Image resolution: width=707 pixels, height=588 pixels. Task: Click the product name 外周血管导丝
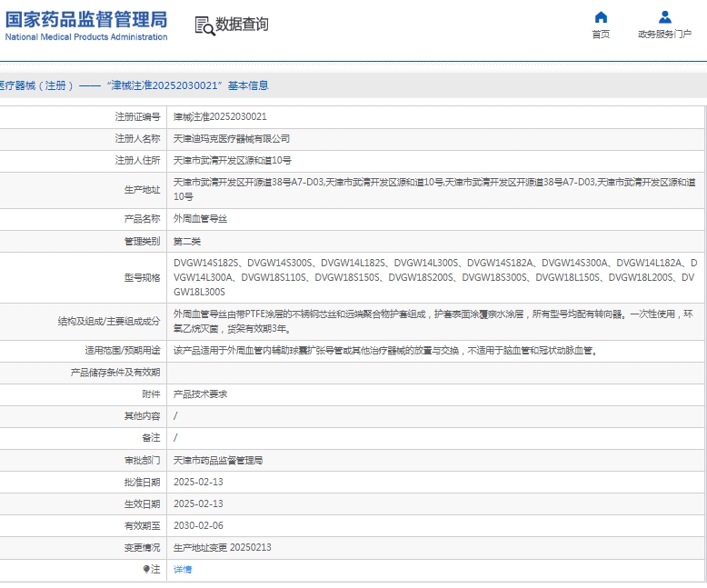tap(201, 219)
